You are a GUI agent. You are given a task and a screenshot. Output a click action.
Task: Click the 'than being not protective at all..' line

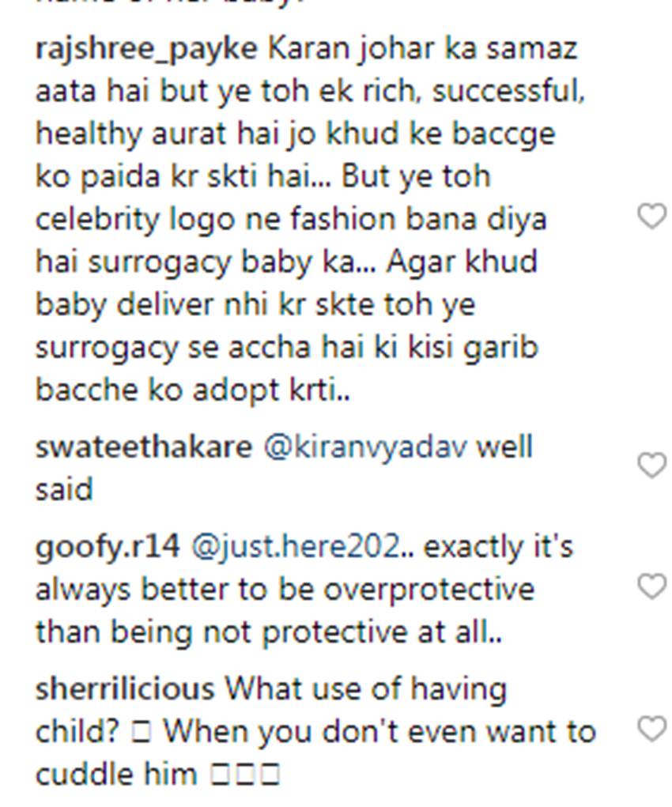268,632
